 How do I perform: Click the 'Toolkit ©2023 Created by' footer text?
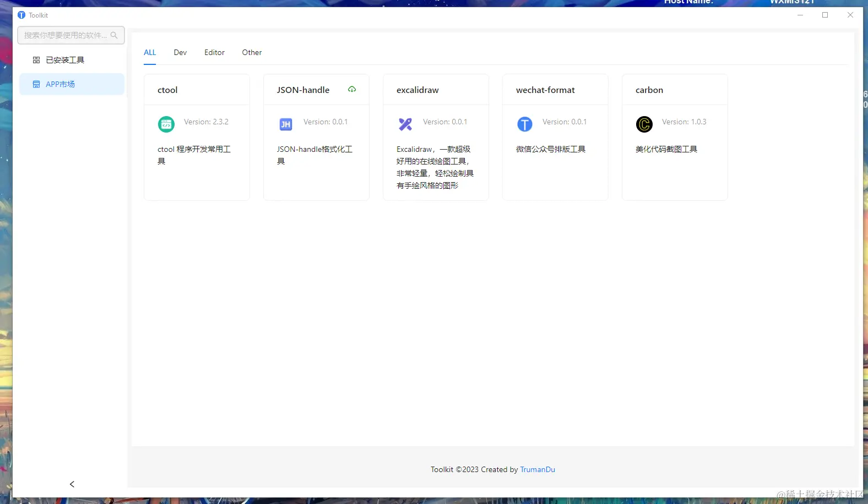(474, 470)
